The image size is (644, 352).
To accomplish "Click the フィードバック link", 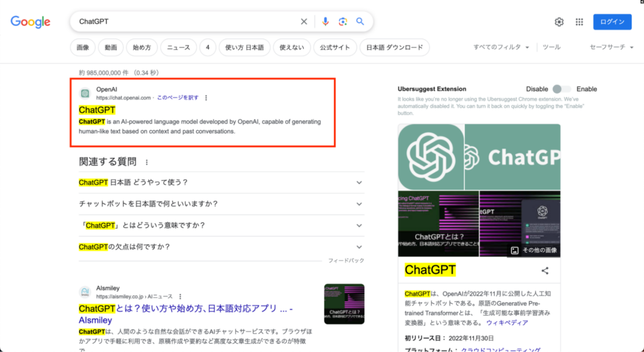I will coord(346,261).
